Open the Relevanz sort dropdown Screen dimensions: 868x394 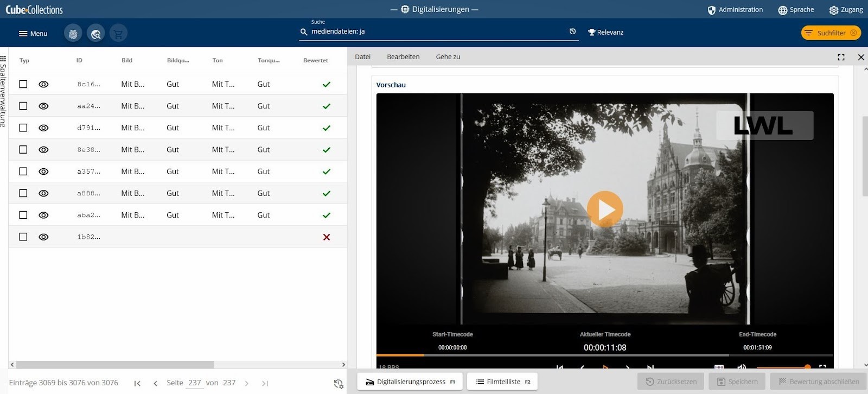tap(605, 33)
